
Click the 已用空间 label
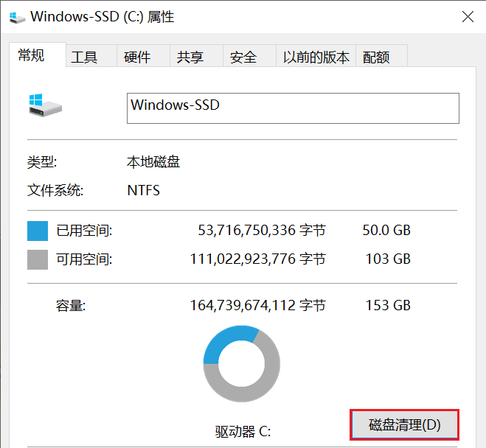click(x=85, y=231)
